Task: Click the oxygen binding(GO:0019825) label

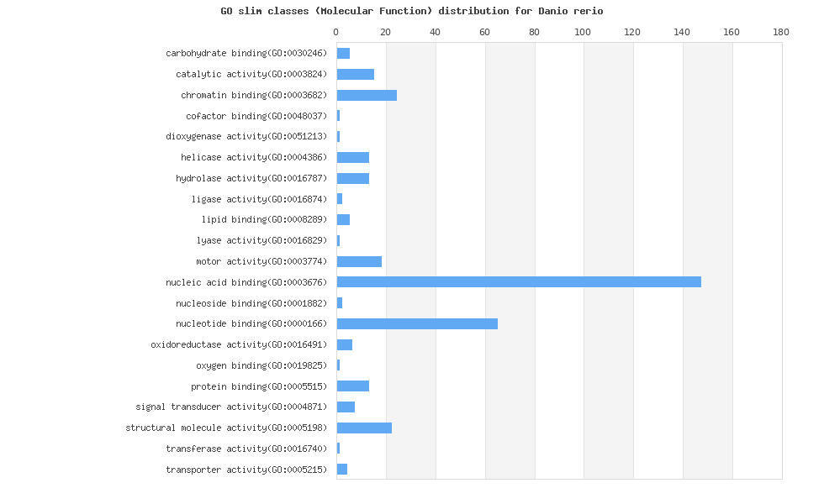Action: click(x=261, y=365)
